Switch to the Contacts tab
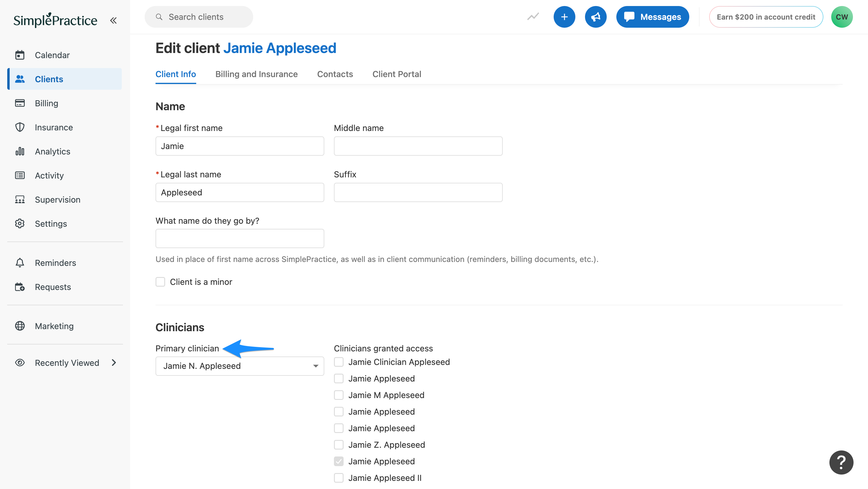 [335, 74]
